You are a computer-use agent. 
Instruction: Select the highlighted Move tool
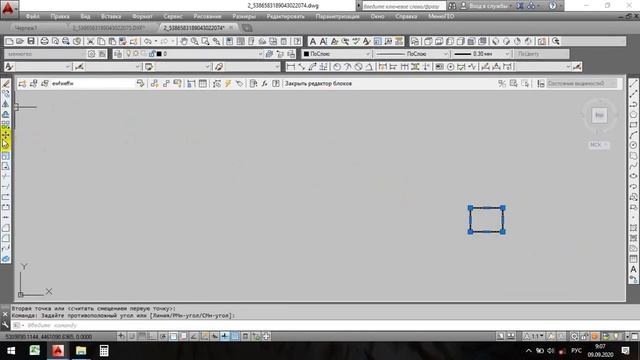[x=6, y=135]
